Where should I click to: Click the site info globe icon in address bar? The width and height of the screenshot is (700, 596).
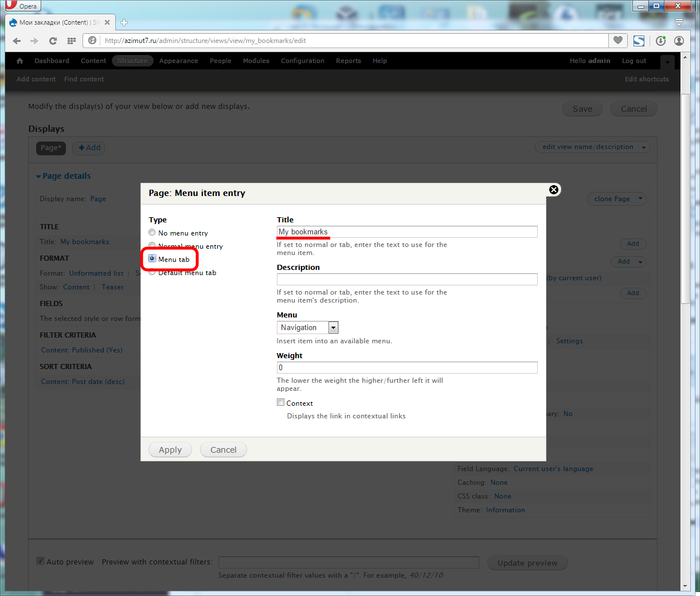pyautogui.click(x=92, y=41)
